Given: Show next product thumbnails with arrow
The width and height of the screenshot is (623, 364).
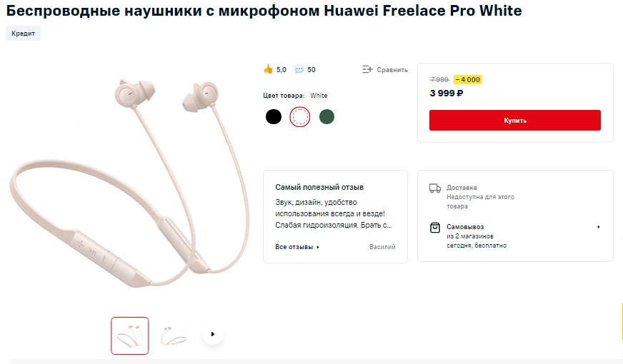Looking at the screenshot, I should click(213, 334).
